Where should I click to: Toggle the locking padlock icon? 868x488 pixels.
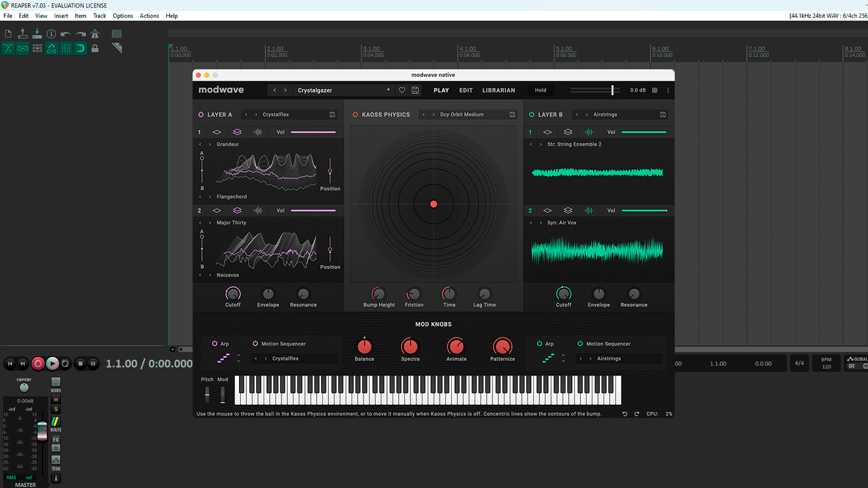(95, 48)
